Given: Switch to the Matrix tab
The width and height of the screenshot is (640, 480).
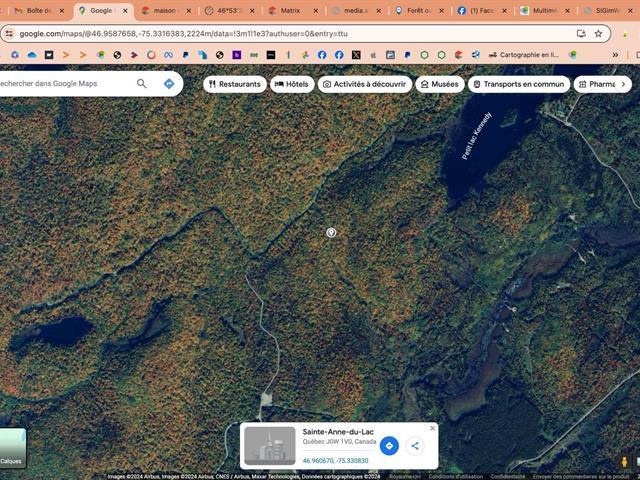Looking at the screenshot, I should 290,11.
